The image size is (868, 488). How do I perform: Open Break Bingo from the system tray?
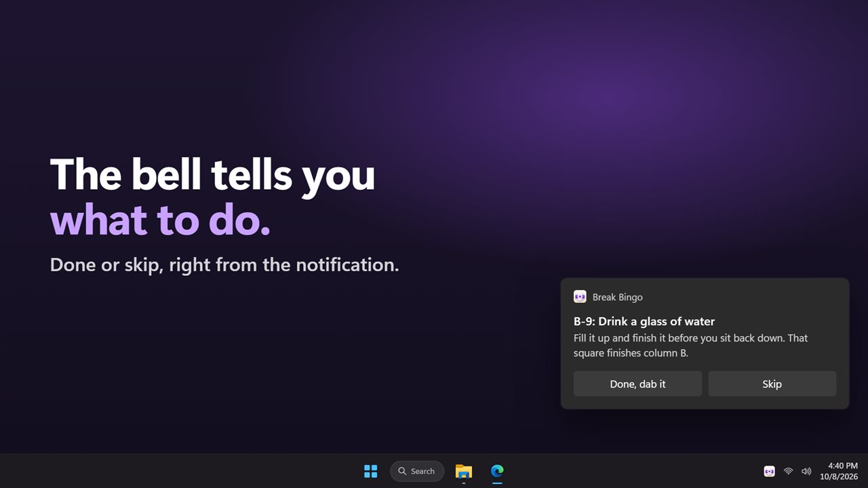click(769, 471)
